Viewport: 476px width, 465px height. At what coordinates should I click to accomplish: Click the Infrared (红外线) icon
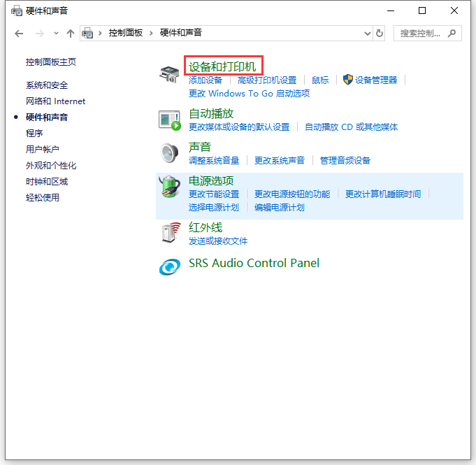[171, 233]
